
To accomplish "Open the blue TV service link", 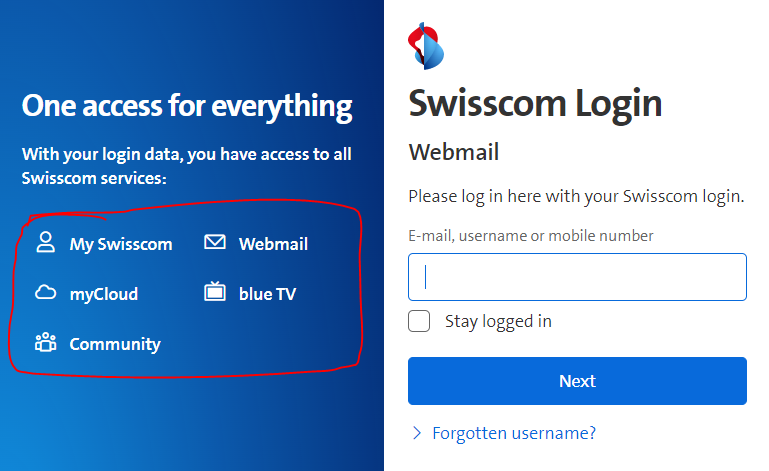I will coord(267,294).
